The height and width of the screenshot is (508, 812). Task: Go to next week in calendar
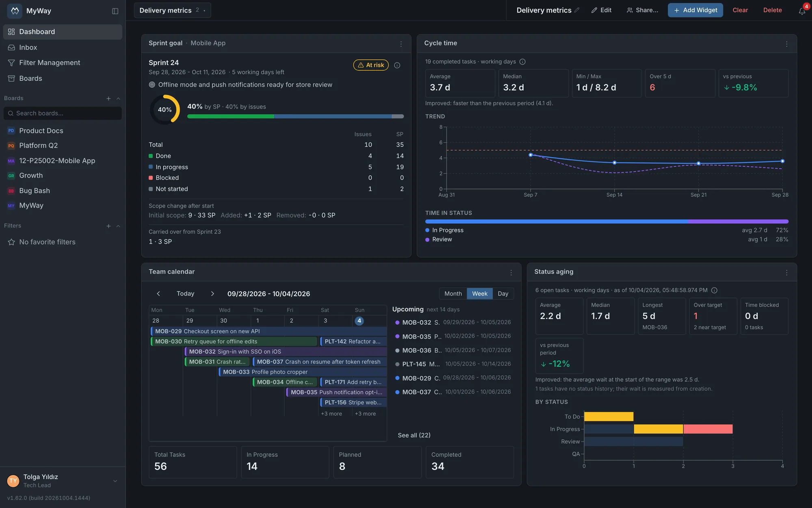[212, 293]
